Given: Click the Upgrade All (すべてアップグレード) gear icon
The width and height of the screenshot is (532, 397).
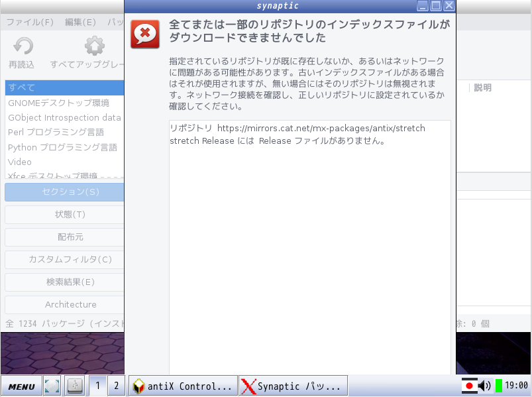Looking at the screenshot, I should [x=94, y=46].
